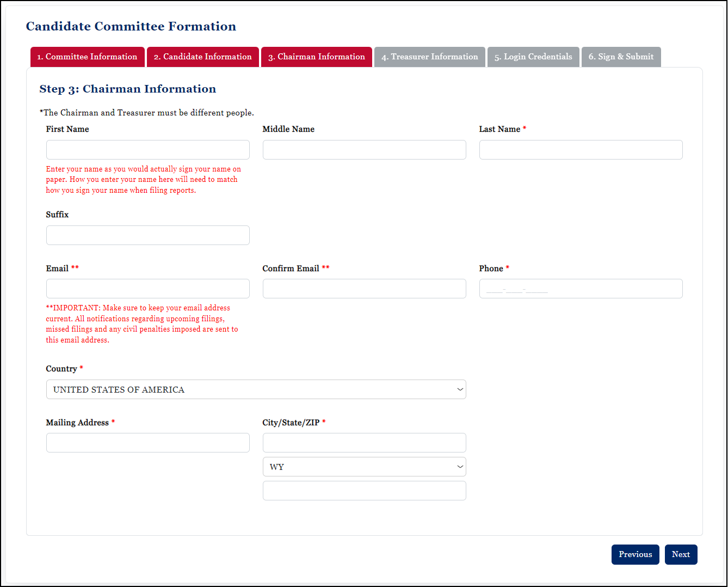Screen dimensions: 728x587
Task: Select the Suffix input box
Action: pos(147,235)
